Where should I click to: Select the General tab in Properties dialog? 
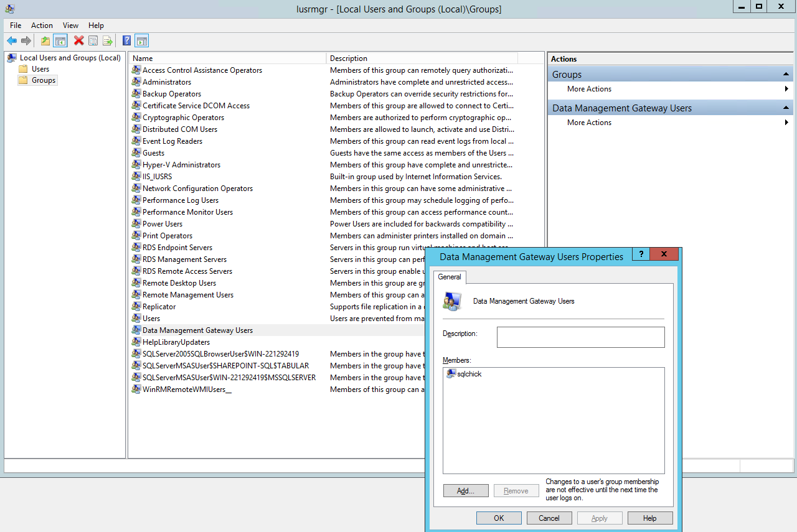450,277
